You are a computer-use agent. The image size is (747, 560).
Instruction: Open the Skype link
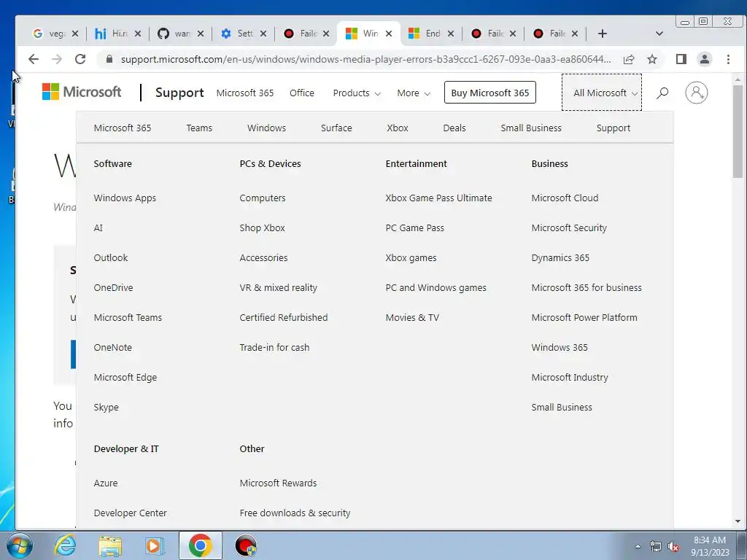(x=106, y=407)
